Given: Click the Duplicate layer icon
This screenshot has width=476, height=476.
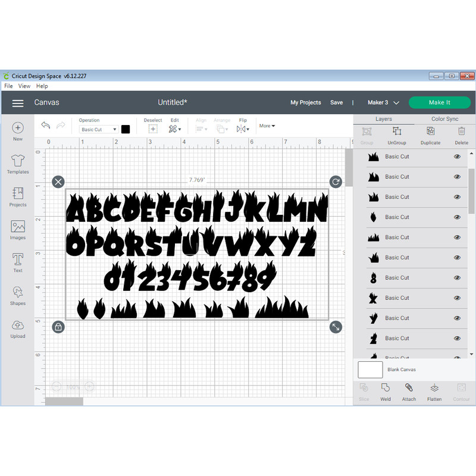Looking at the screenshot, I should tap(430, 136).
